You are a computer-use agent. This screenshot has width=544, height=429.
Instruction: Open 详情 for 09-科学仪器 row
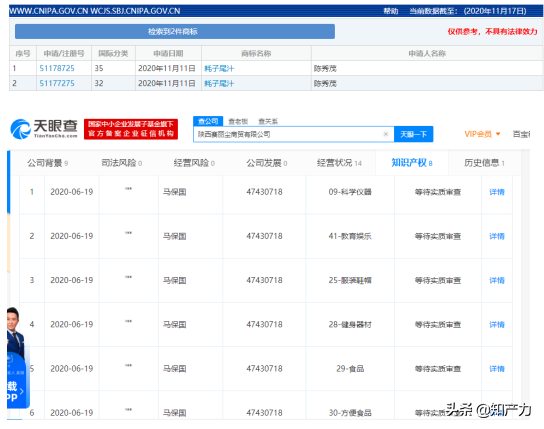(x=496, y=192)
